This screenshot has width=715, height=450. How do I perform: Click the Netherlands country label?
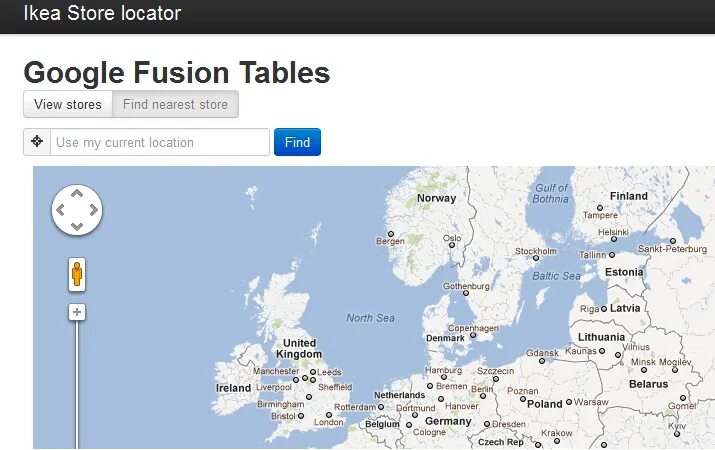399,395
